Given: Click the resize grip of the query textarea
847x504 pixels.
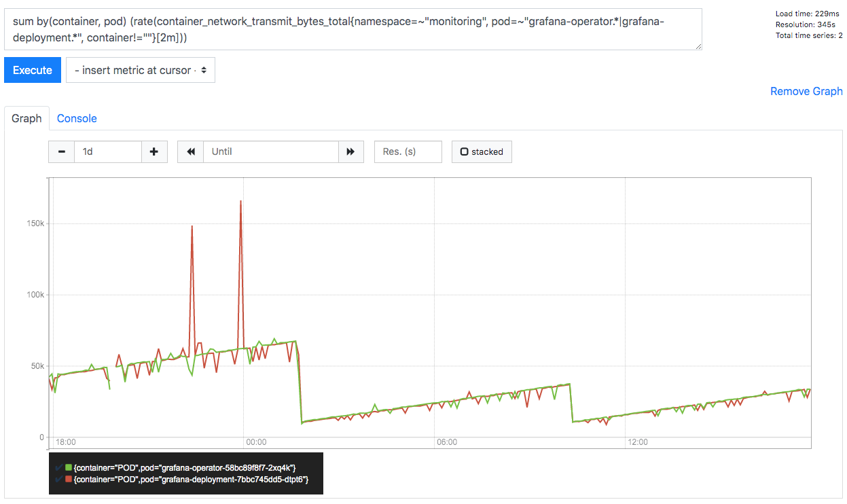Looking at the screenshot, I should click(x=698, y=46).
